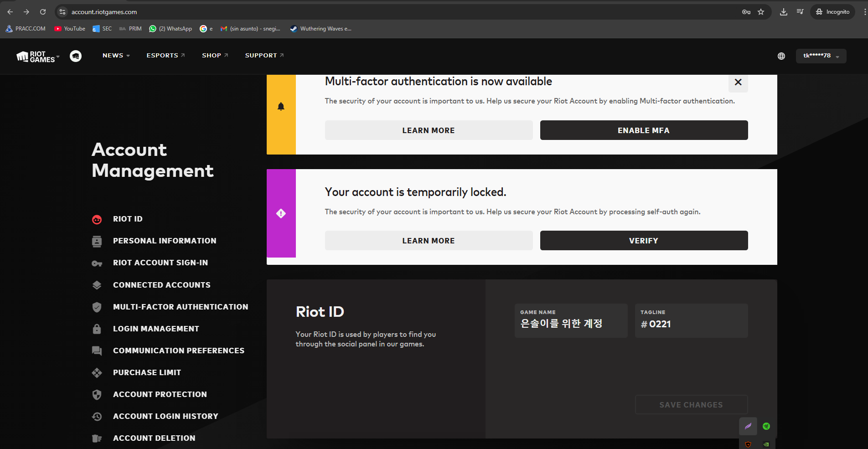
Task: Click the purple warning diamond icon
Action: (x=281, y=213)
